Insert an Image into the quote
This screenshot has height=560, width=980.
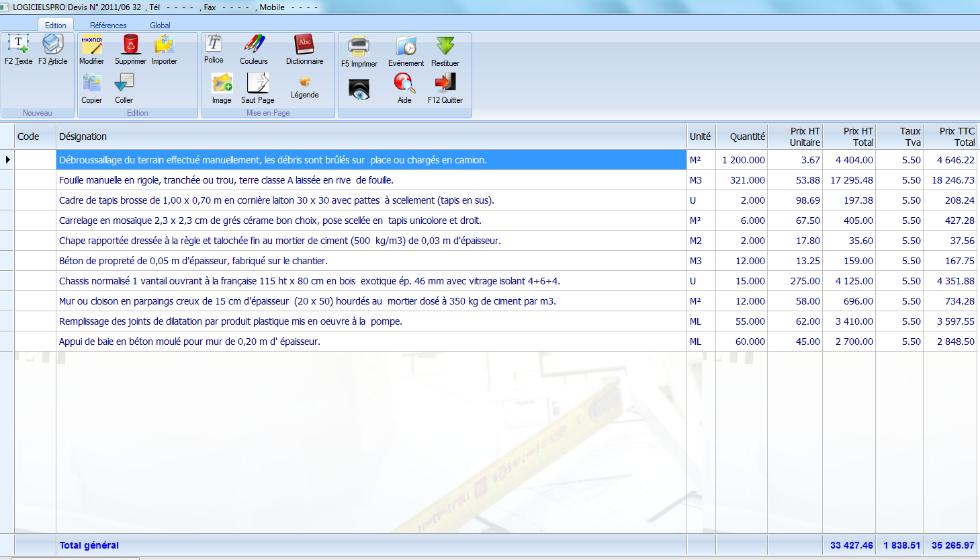pyautogui.click(x=222, y=84)
